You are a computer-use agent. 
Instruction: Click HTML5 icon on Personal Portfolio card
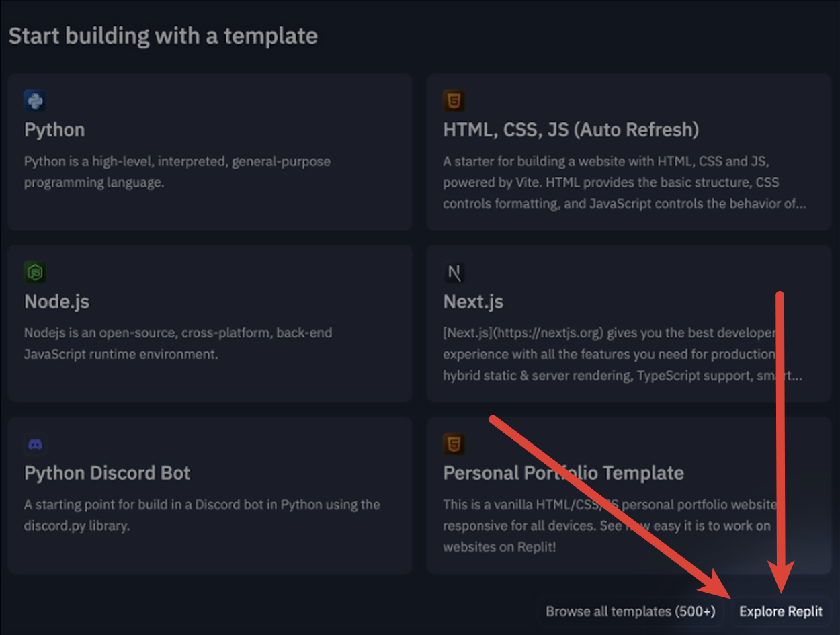[454, 444]
